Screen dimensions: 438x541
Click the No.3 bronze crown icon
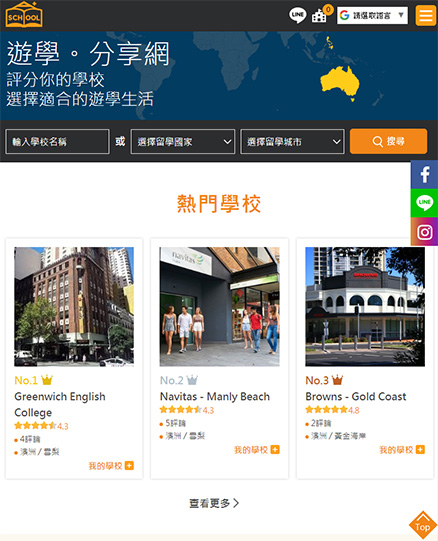337,380
